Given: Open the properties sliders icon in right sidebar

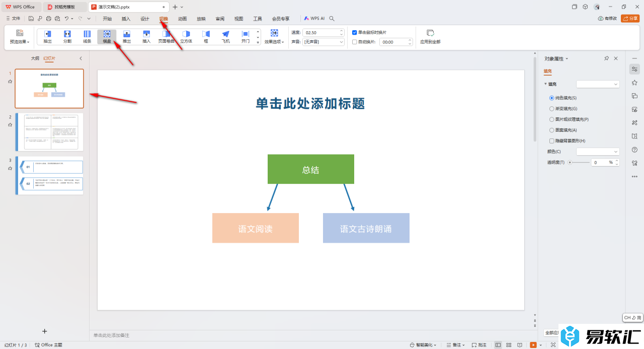Looking at the screenshot, I should [x=634, y=69].
